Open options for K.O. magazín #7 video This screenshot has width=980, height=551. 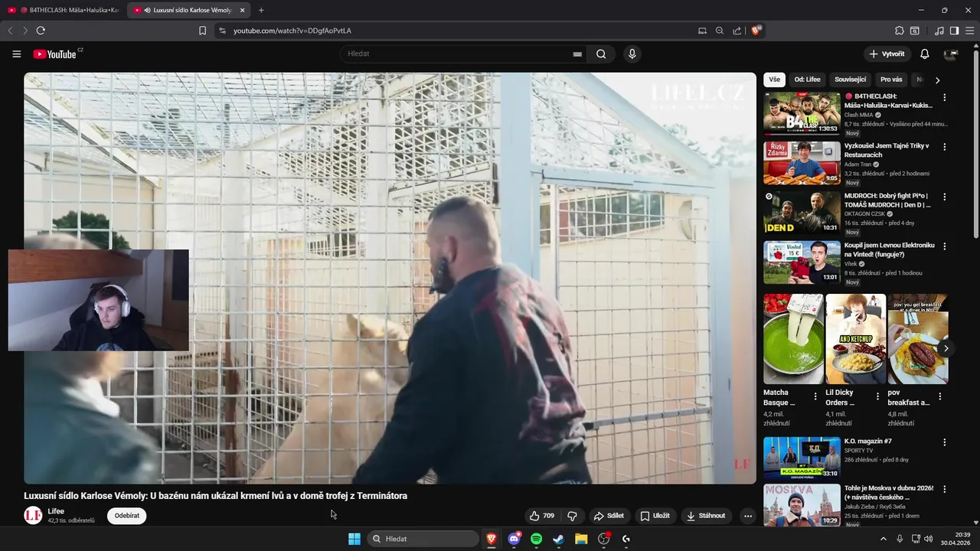945,442
